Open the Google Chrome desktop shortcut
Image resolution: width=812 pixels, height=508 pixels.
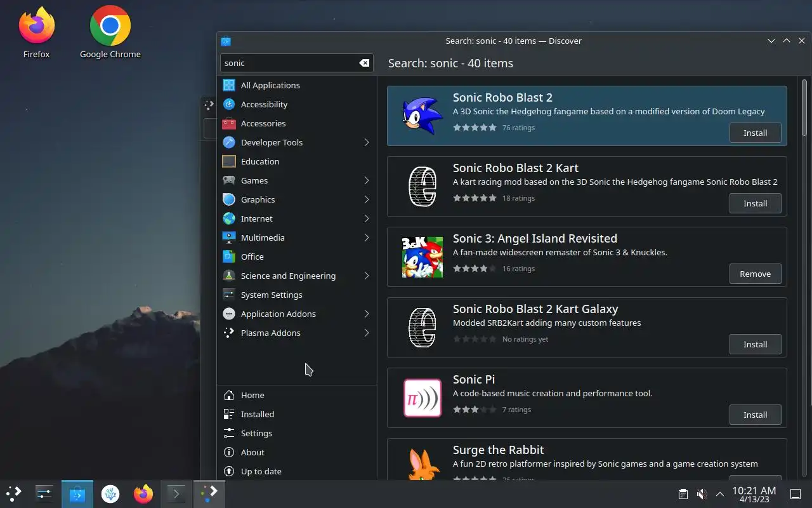(110, 33)
